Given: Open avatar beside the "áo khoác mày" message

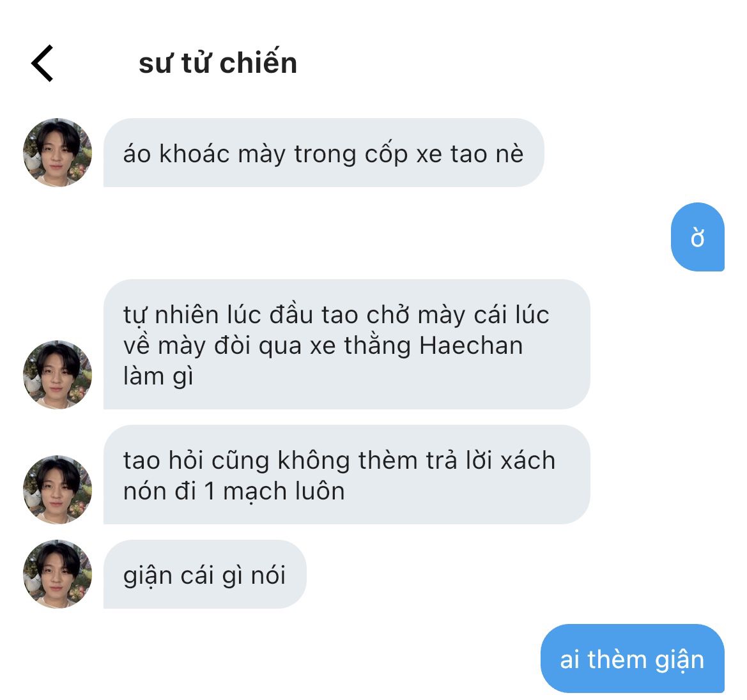Looking at the screenshot, I should pyautogui.click(x=58, y=153).
